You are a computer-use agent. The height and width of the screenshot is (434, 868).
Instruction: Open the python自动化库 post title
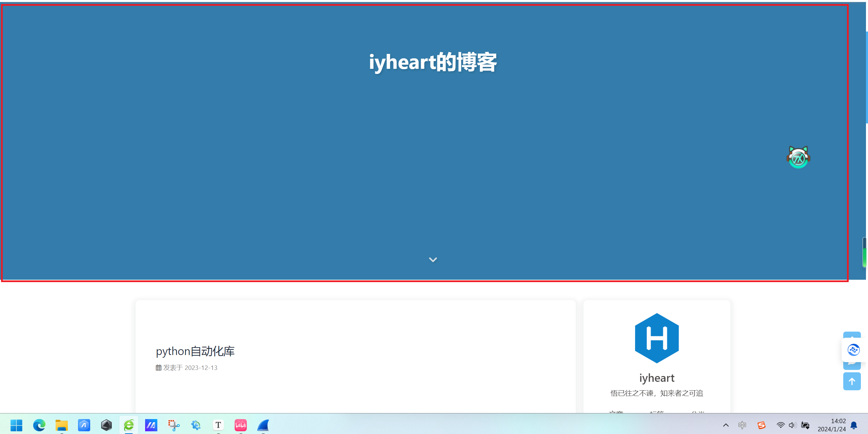[195, 351]
